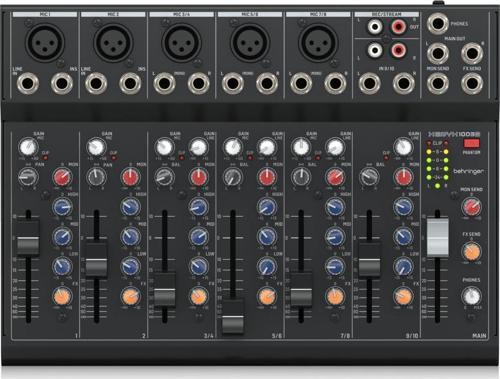500x379 pixels.
Task: Click the MIC 3/4 left mono line jack
Action: [x=164, y=83]
